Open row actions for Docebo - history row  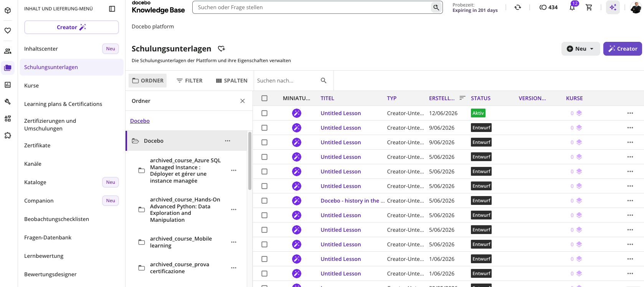(630, 201)
